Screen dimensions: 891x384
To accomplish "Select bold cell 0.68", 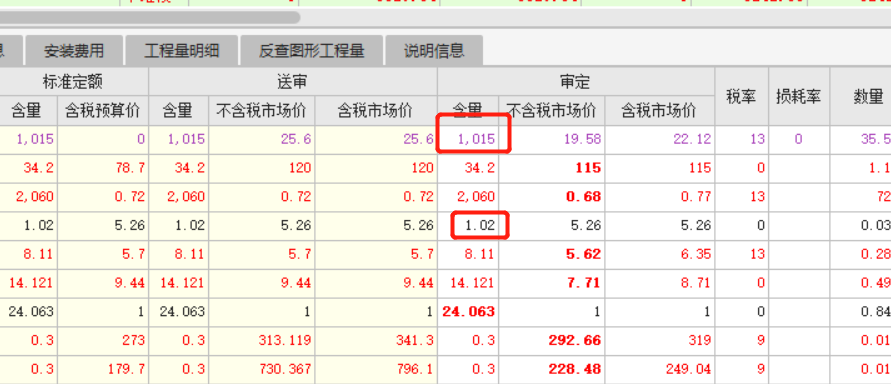I will pyautogui.click(x=551, y=197).
